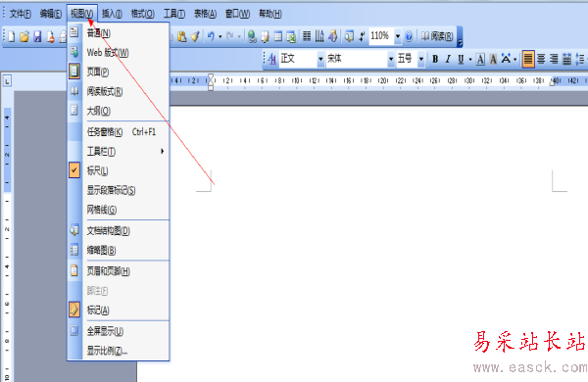
Task: Open the 格式(O) menu
Action: point(142,14)
